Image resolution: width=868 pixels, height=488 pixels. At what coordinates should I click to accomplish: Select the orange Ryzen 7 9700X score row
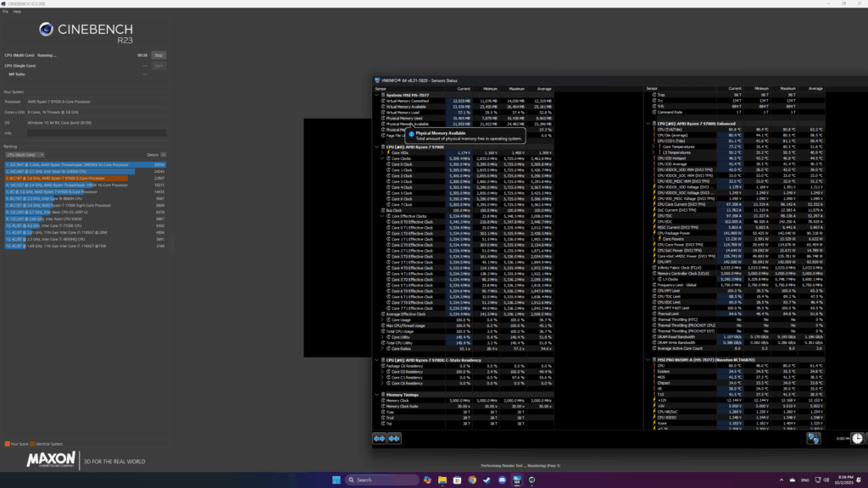point(86,178)
